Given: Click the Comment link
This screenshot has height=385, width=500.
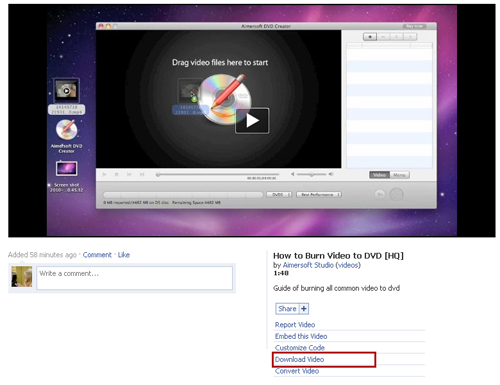Looking at the screenshot, I should (97, 255).
